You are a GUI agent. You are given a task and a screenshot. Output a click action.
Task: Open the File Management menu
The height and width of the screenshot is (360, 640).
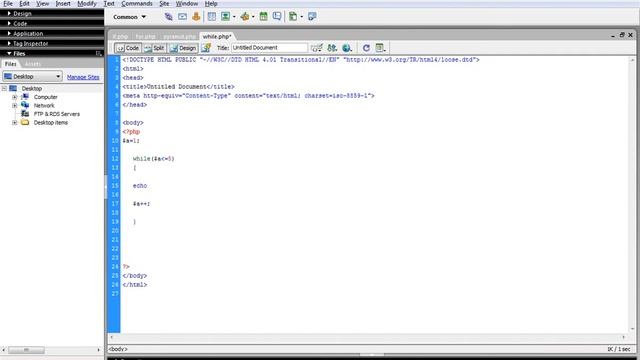[x=332, y=48]
